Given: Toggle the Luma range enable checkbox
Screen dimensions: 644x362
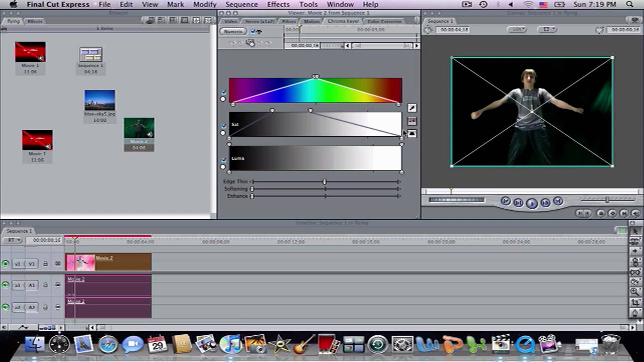Looking at the screenshot, I should 223,160.
